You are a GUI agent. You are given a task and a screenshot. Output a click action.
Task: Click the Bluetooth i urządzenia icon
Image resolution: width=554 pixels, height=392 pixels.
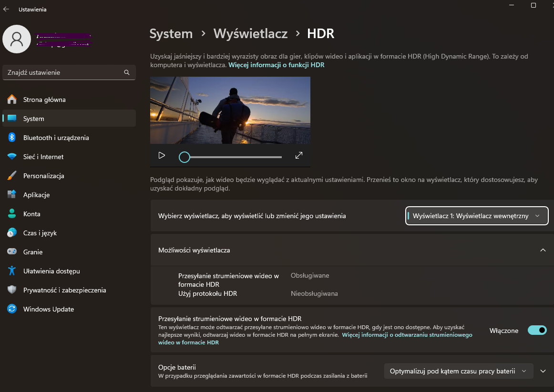click(x=12, y=138)
